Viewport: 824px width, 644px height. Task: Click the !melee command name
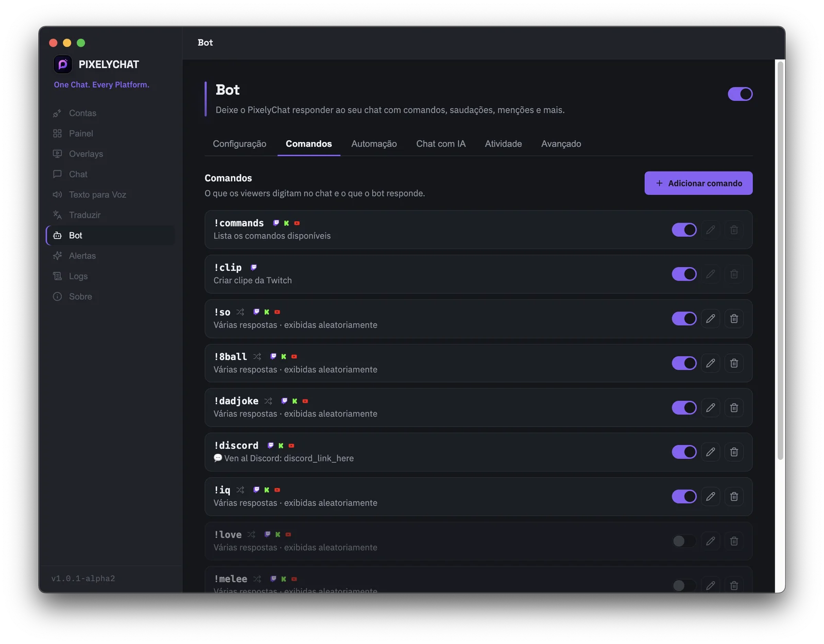click(231, 579)
